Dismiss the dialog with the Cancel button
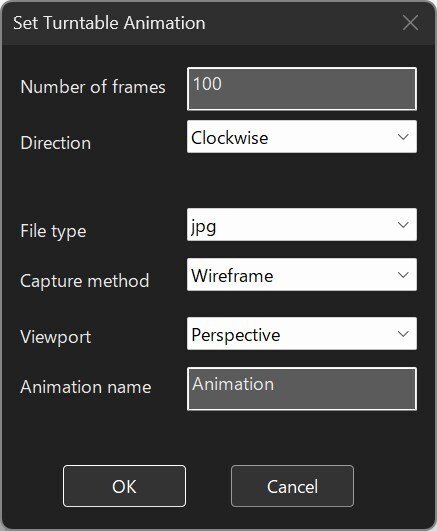The width and height of the screenshot is (437, 531). 292,486
